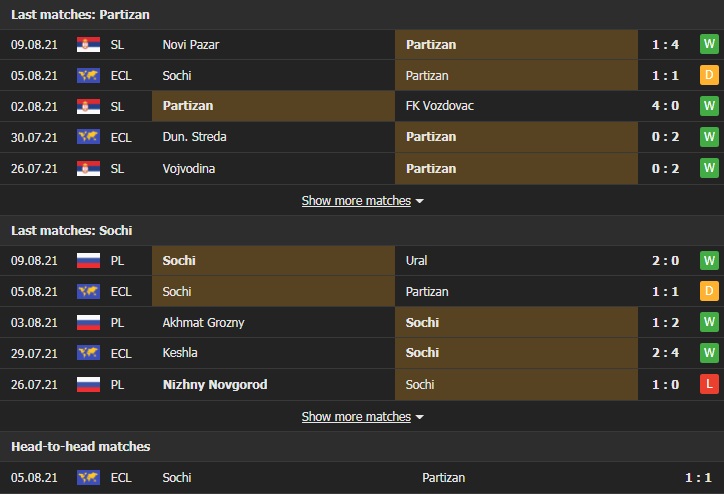Click Serbian flag on FK Vozdovac row
The width and height of the screenshot is (724, 494).
88,107
